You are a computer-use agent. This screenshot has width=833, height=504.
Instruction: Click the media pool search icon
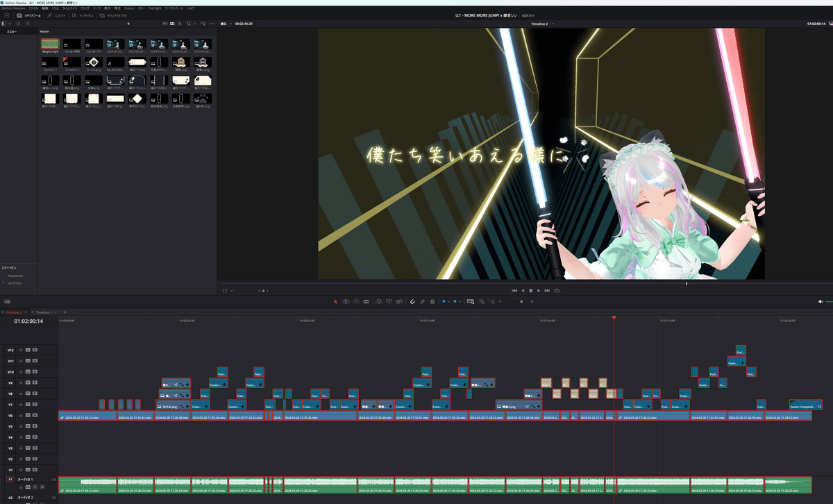pos(188,24)
